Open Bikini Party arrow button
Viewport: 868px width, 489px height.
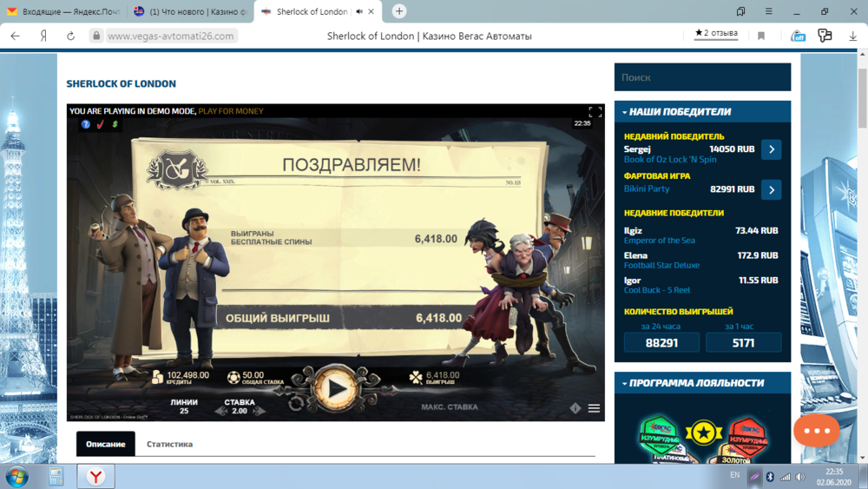(771, 190)
